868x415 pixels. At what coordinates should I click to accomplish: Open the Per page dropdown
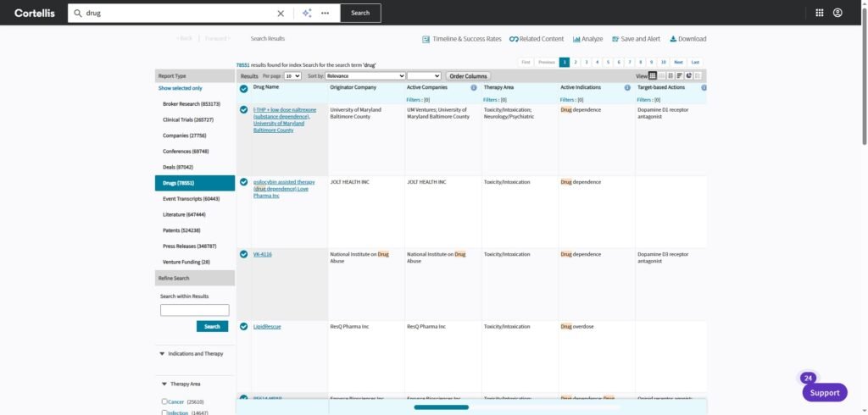[292, 76]
